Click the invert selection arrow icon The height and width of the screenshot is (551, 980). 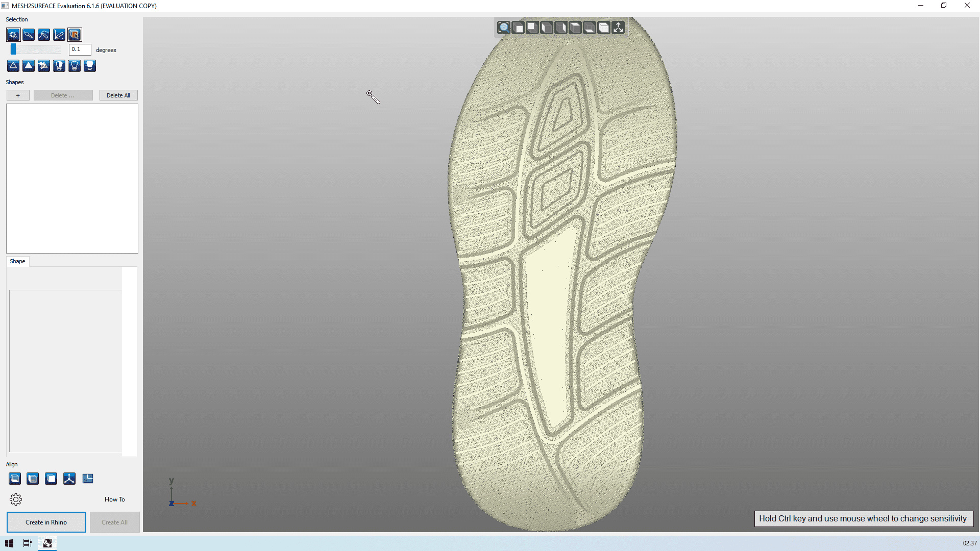(44, 65)
